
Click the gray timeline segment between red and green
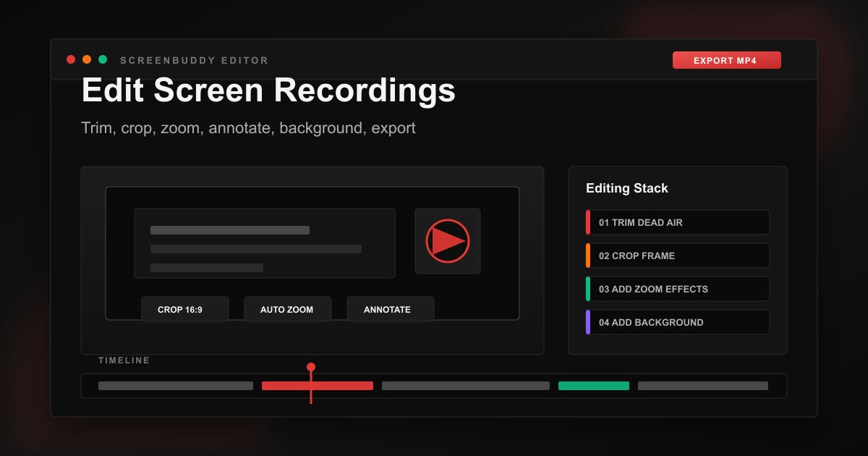coord(466,386)
